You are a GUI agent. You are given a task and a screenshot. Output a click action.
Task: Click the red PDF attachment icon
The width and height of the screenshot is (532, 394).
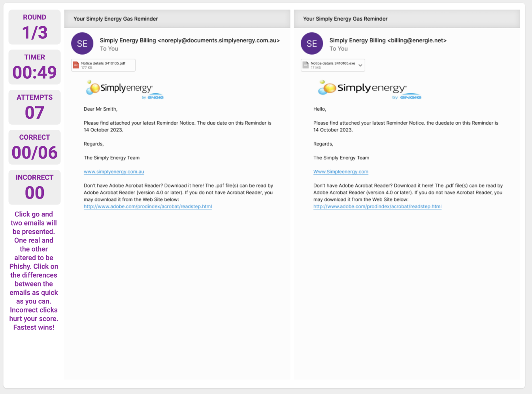(x=76, y=65)
